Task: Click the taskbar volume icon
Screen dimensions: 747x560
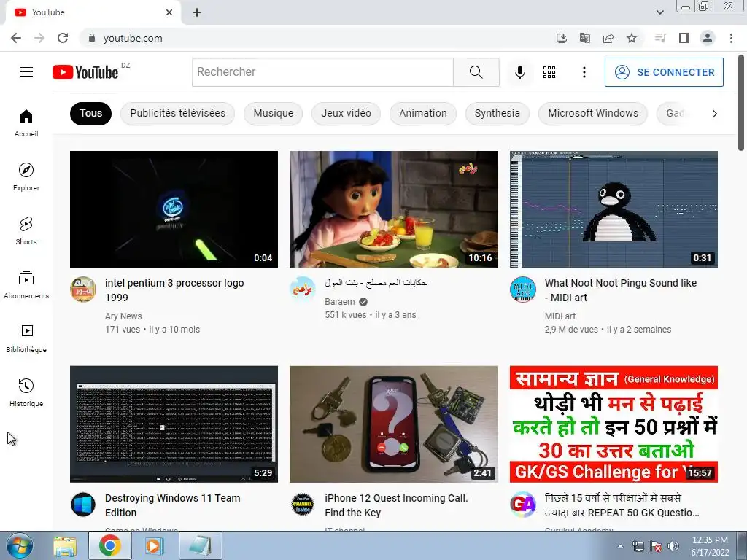Action: click(x=673, y=546)
